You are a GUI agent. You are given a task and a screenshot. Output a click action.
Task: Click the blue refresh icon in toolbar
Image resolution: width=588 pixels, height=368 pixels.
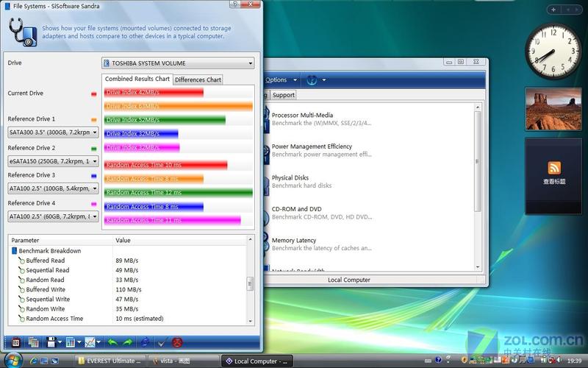[145, 342]
